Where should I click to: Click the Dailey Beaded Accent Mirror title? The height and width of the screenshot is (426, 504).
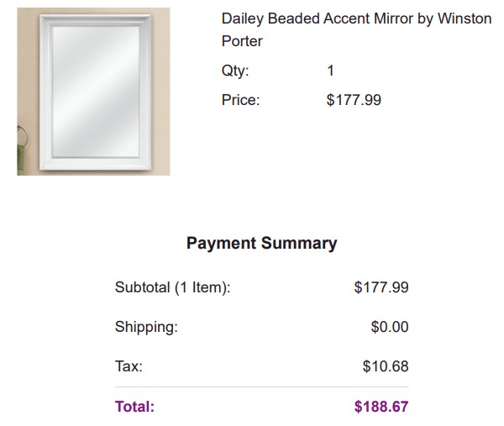[x=356, y=29]
